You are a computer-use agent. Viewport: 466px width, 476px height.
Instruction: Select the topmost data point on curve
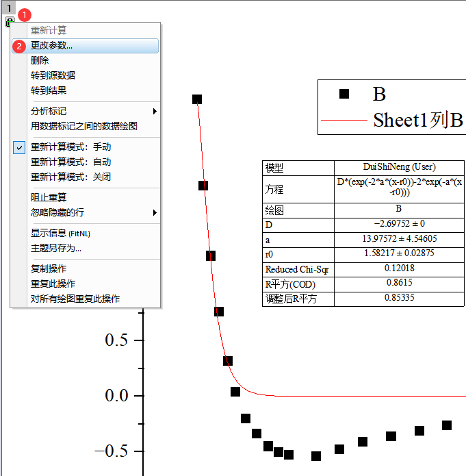[197, 99]
